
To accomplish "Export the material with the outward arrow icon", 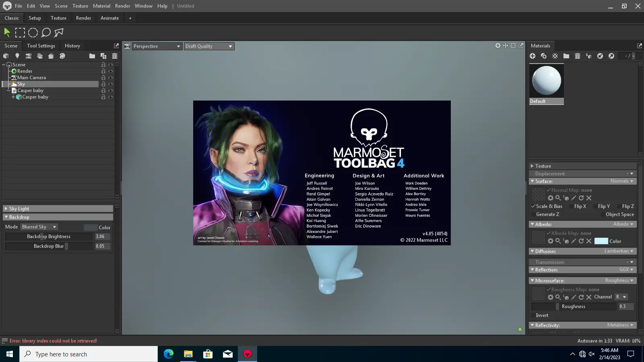I will pos(611,56).
